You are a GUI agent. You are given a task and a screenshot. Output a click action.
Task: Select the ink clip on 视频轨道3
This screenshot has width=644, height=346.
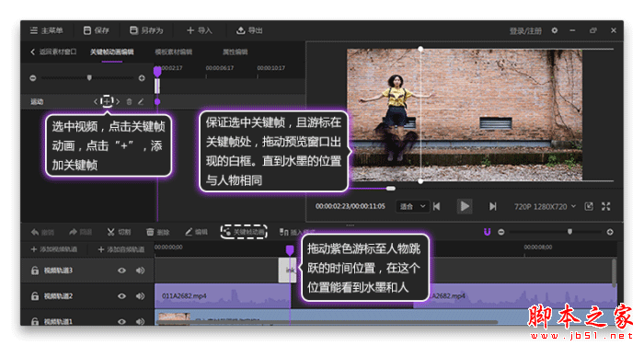[x=287, y=270]
